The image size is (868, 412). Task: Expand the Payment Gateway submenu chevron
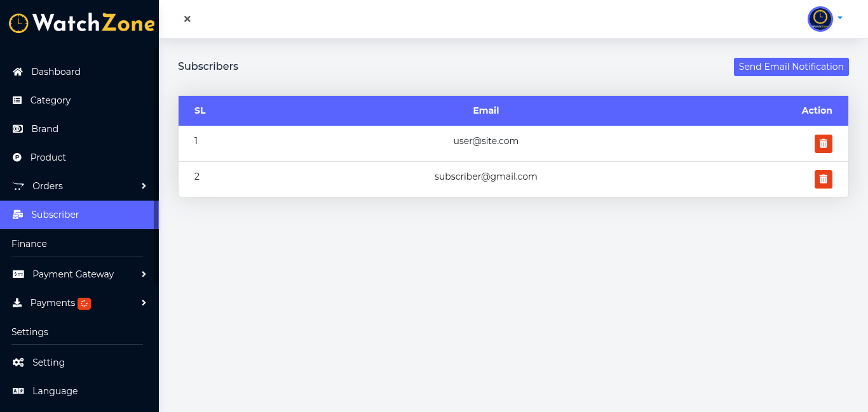pyautogui.click(x=144, y=274)
